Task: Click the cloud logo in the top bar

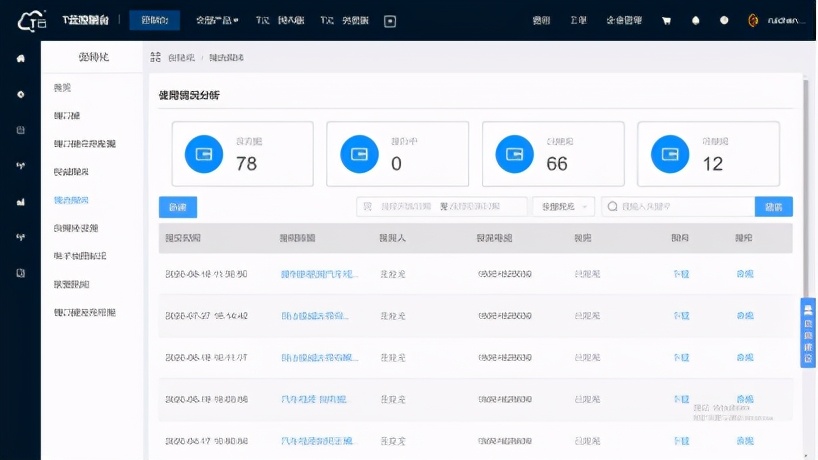Action: click(x=32, y=21)
